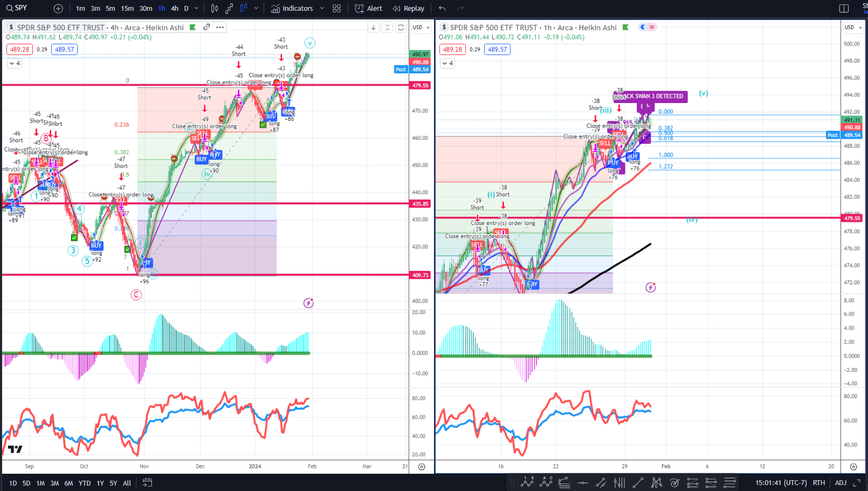Open the Indicators dialog
The height and width of the screenshot is (491, 868).
coord(292,9)
